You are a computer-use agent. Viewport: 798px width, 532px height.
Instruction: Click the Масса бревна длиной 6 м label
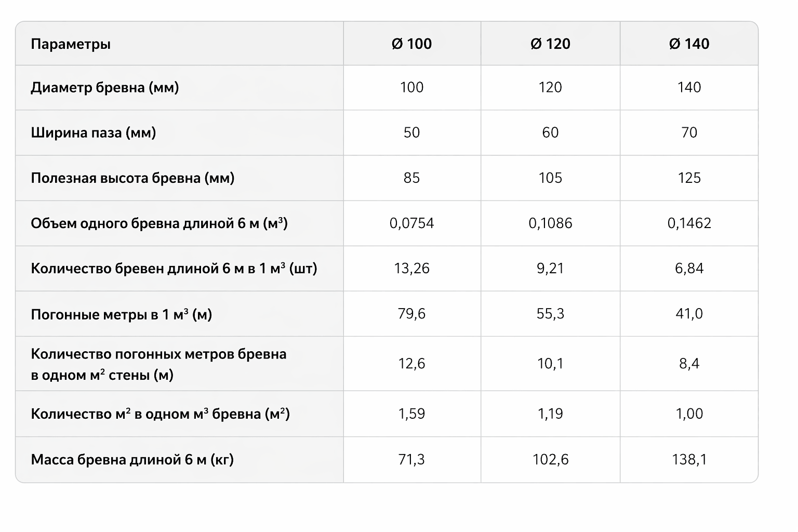click(x=132, y=460)
